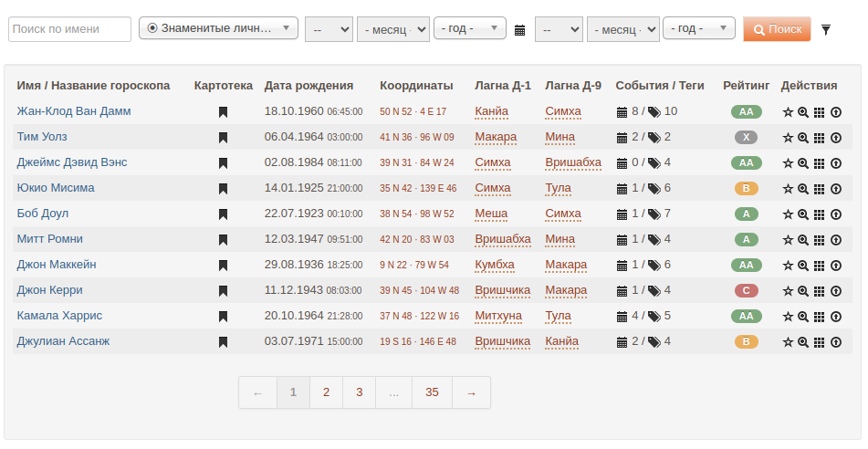Toggle bookmark for Джулиан Ассанж
The height and width of the screenshot is (449, 868).
pyautogui.click(x=223, y=341)
